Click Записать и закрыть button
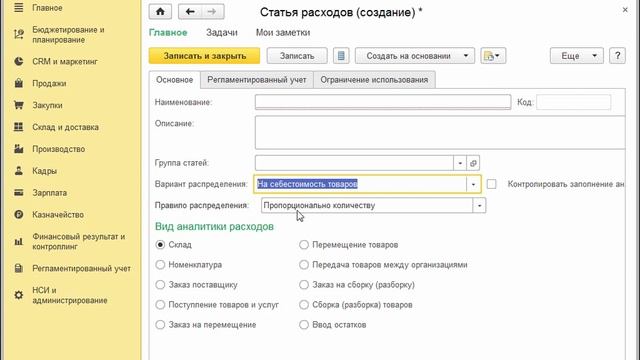Screen dimensions: 640x360 click(204, 56)
